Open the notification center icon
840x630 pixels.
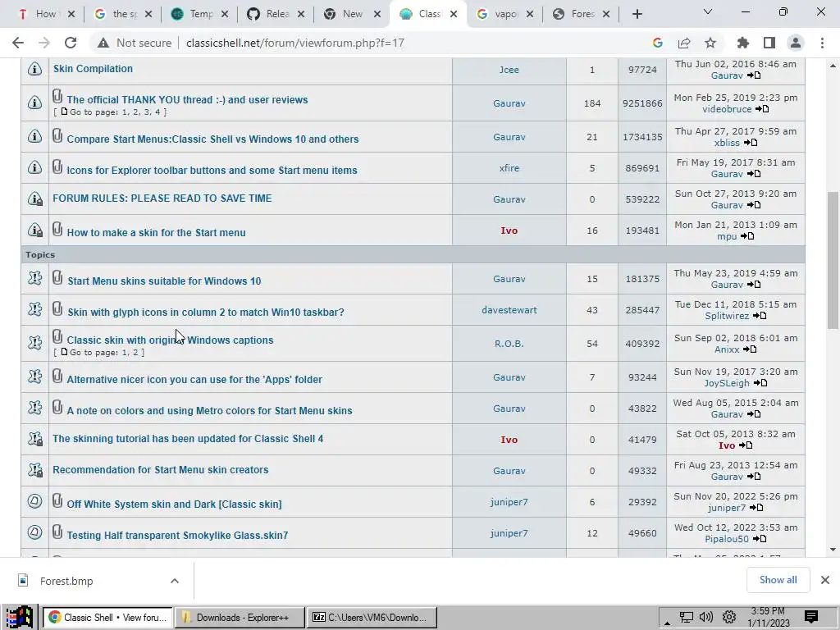811,617
